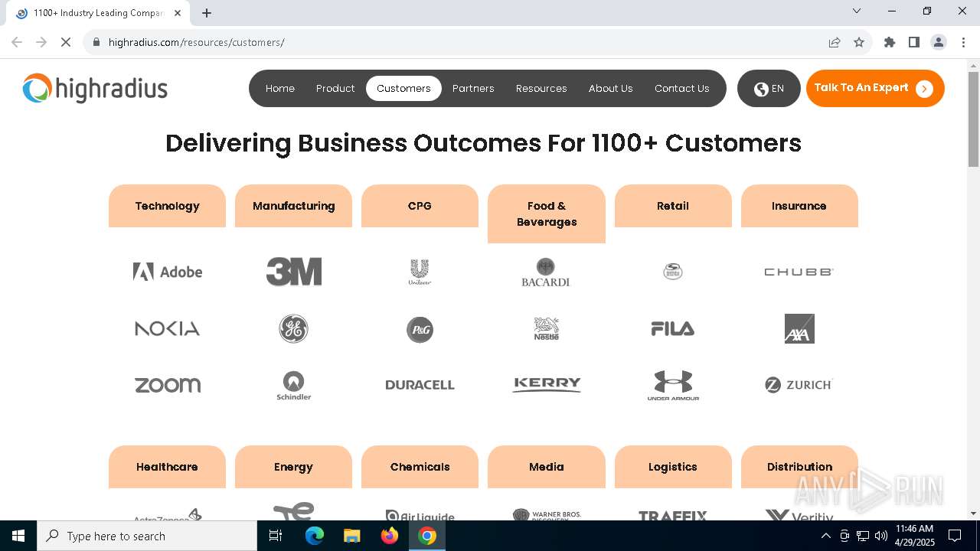This screenshot has width=980, height=551.
Task: Show hidden system tray icons
Action: tap(826, 536)
